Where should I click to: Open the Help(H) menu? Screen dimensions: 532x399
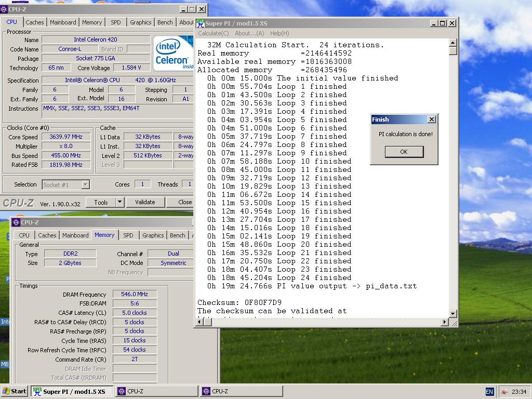click(280, 33)
